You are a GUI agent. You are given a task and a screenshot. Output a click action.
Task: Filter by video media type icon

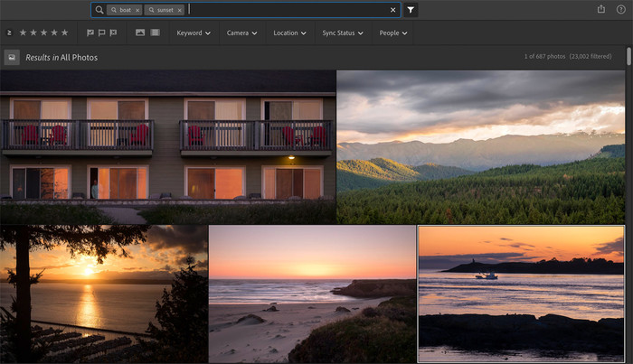pyautogui.click(x=155, y=33)
